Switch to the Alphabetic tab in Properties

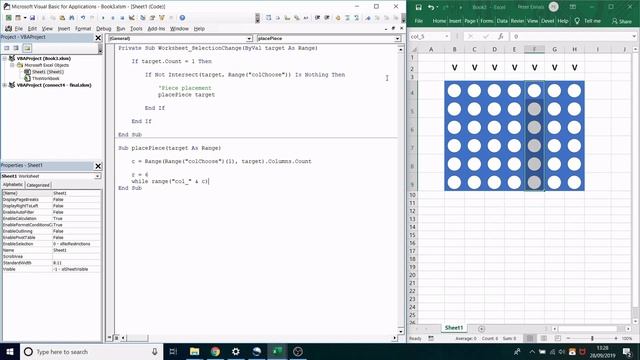[13, 185]
